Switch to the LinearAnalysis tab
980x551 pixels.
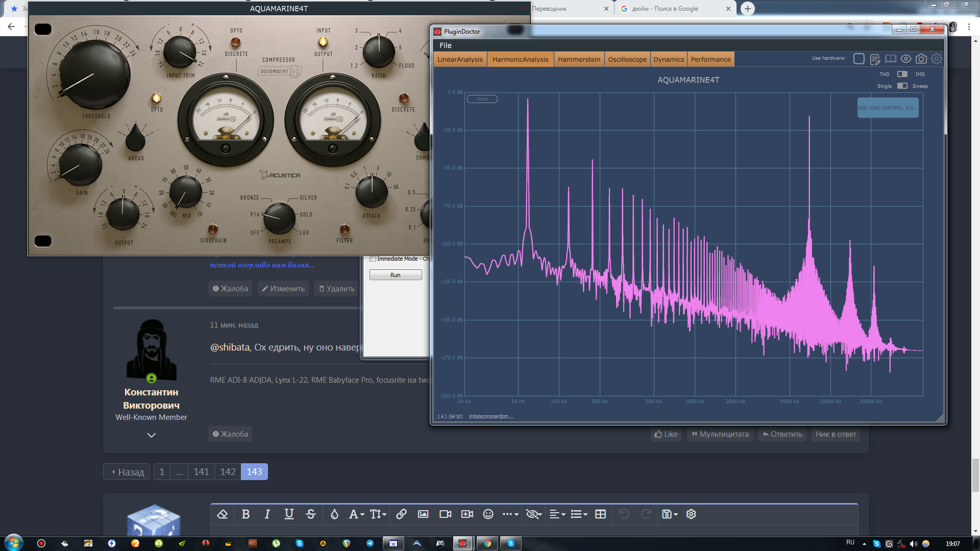pyautogui.click(x=460, y=59)
